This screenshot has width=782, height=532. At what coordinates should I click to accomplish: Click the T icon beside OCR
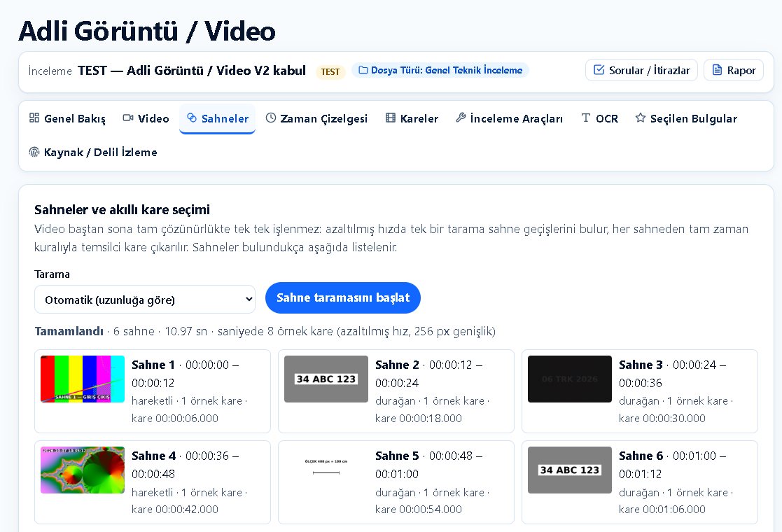click(x=586, y=118)
